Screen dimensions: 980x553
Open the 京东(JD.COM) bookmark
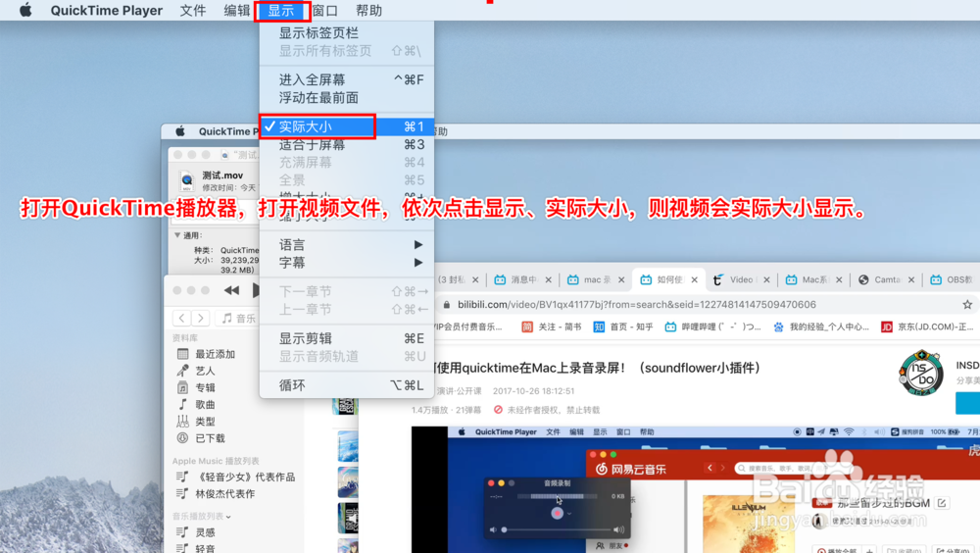927,327
